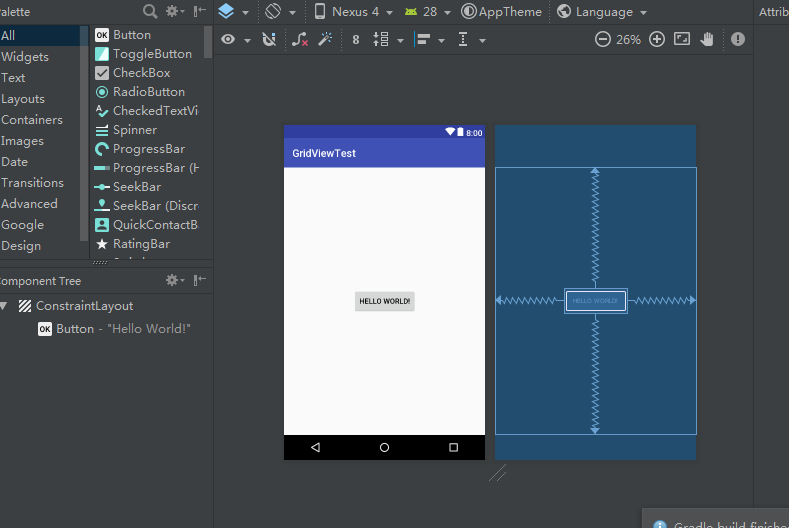Click the Infer Constraints magic wand
The width and height of the screenshot is (789, 528).
[326, 39]
